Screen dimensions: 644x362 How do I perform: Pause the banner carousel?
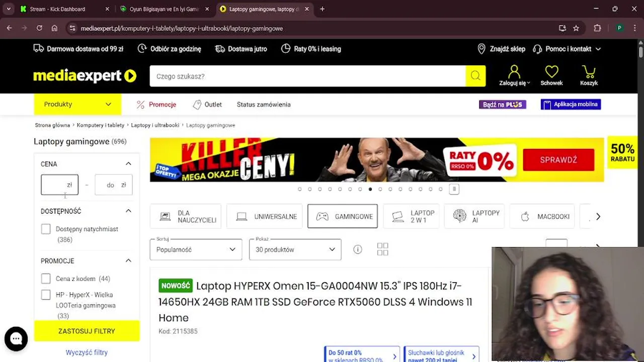(454, 189)
